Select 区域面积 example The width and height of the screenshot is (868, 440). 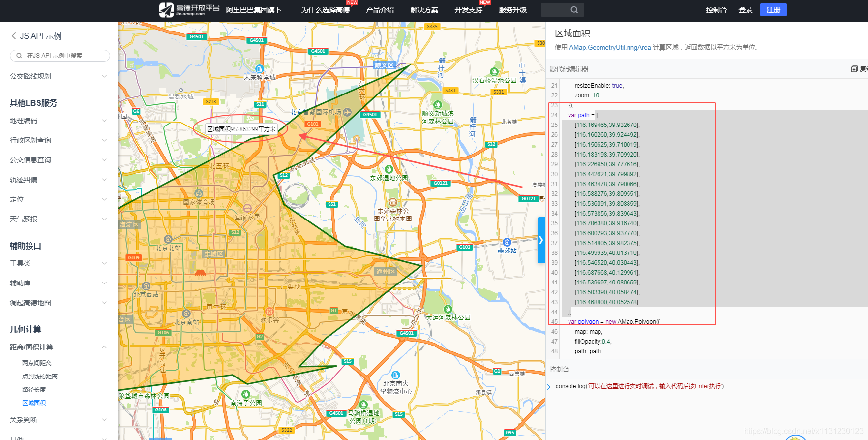[34, 403]
